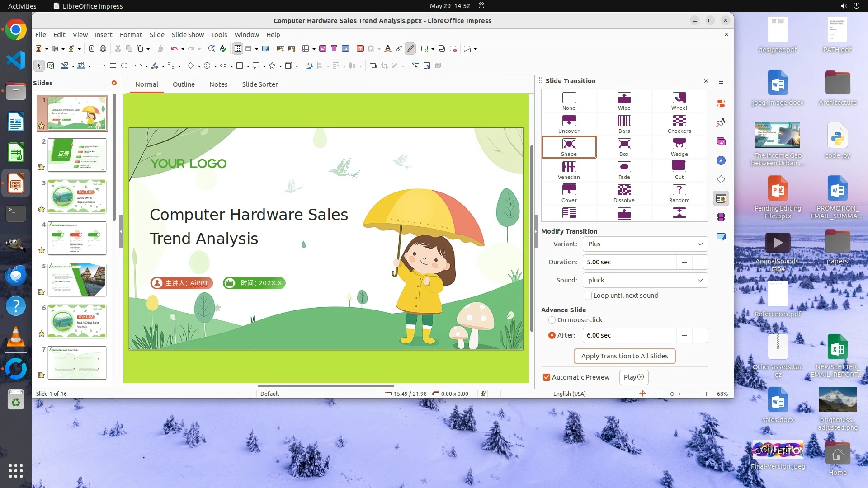Open the Properties sidebar deck icon
Screen dimensions: 868x488
pyautogui.click(x=721, y=103)
